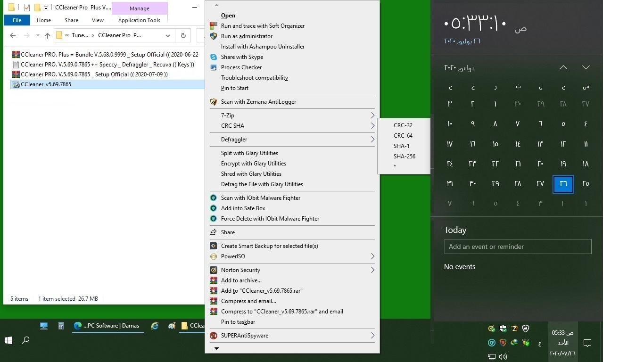Click the Zemana Z icon in the system tray
This screenshot has height=362, width=644.
coord(514,329)
